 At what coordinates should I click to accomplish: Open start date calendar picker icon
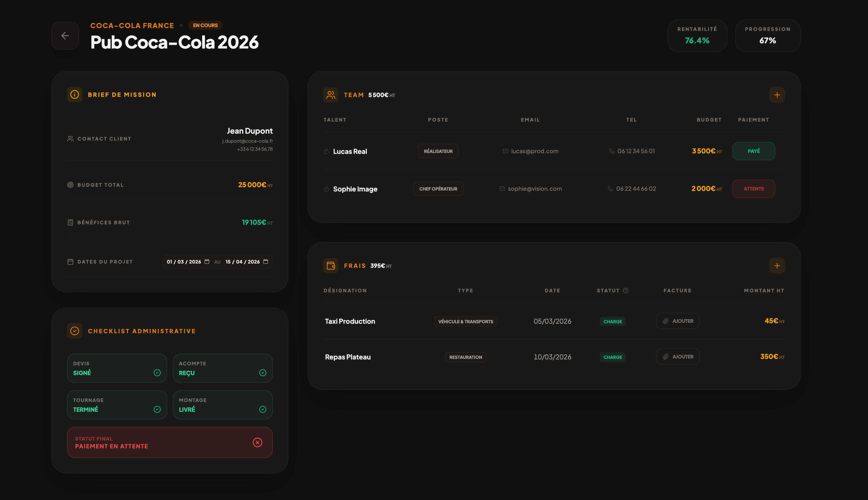coord(207,262)
